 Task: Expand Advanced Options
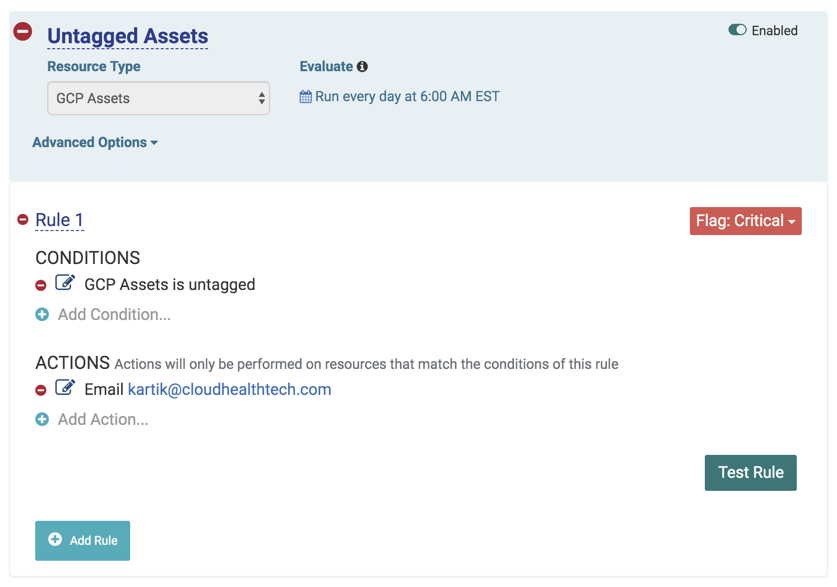pos(95,143)
